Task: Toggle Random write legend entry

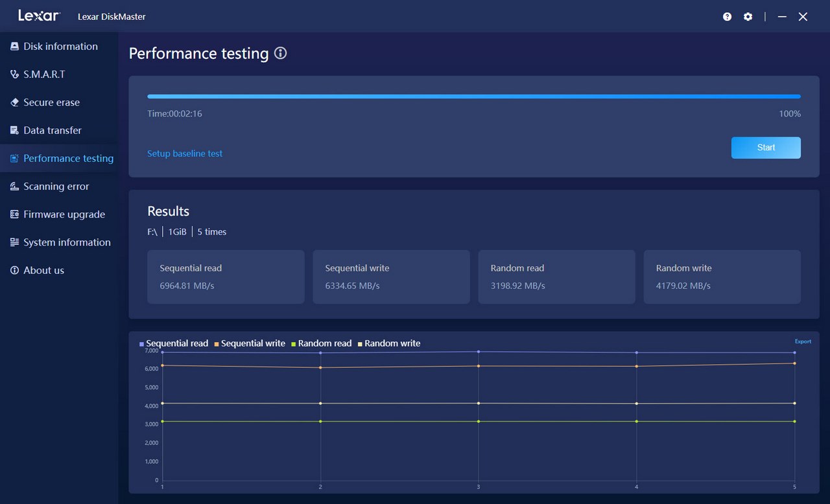Action: click(x=389, y=343)
